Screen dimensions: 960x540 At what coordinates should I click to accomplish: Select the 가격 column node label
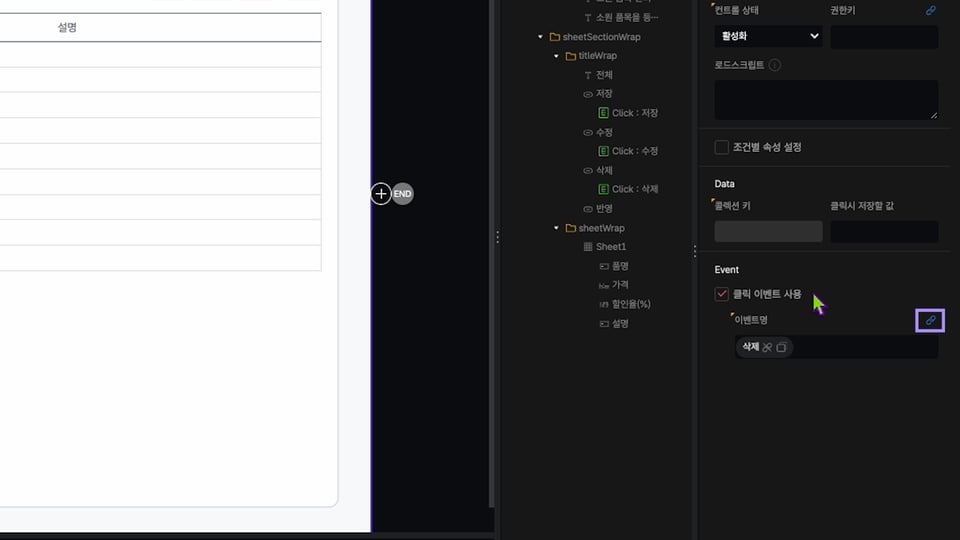(620, 285)
